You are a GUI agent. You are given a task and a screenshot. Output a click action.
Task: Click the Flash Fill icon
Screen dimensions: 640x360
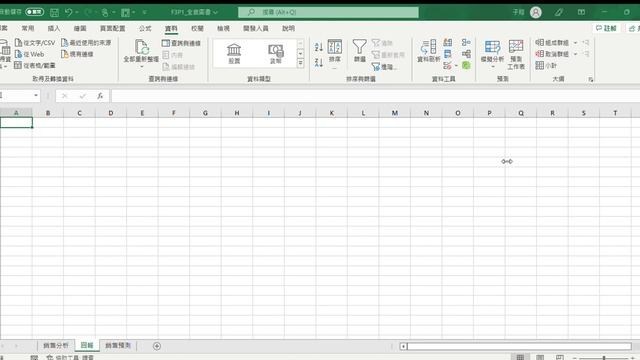(448, 42)
